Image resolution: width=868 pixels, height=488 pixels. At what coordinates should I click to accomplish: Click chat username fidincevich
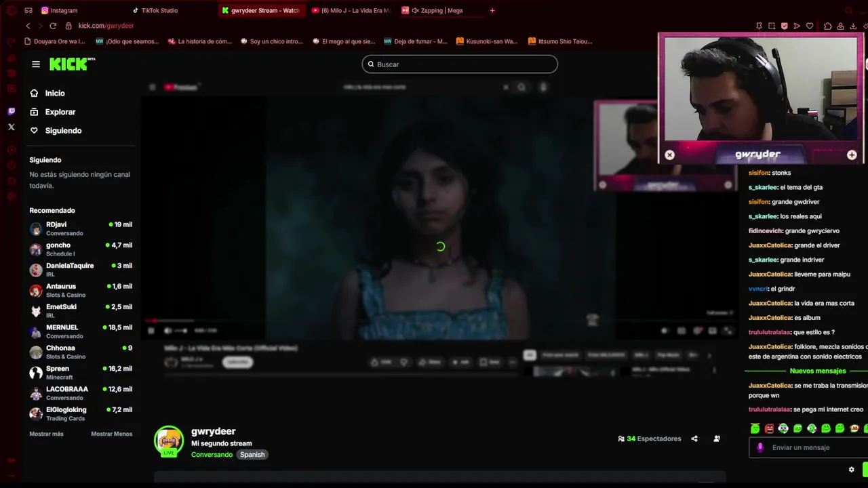click(x=765, y=230)
